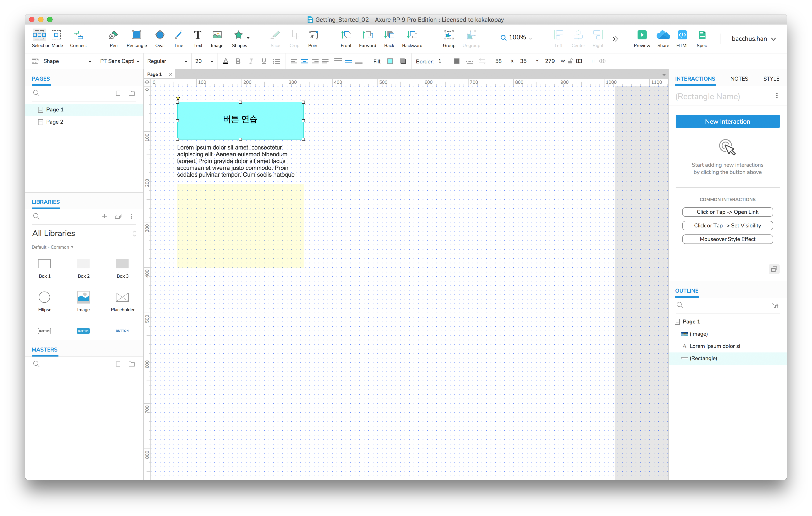
Task: Click the New Interaction button
Action: [727, 122]
